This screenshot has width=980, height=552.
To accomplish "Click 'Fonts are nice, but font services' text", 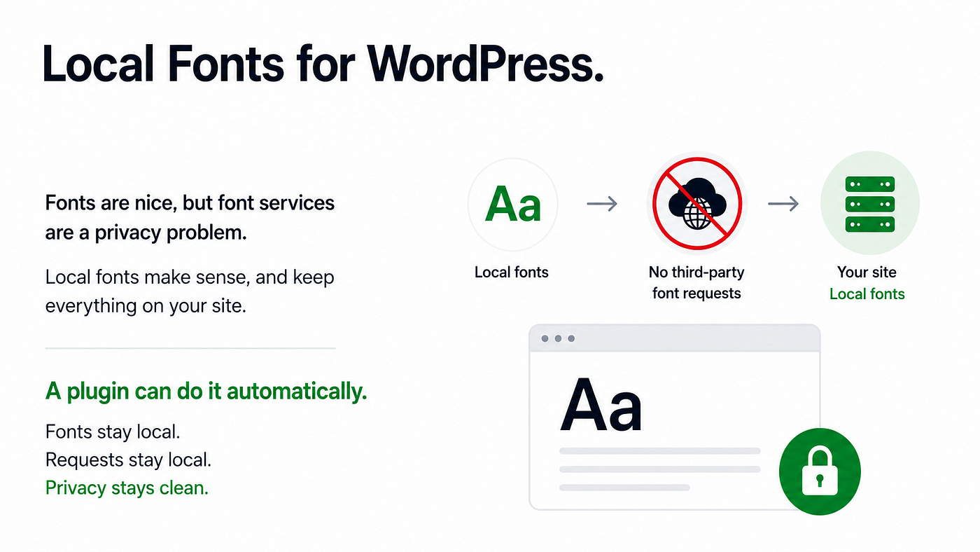I will coord(190,203).
